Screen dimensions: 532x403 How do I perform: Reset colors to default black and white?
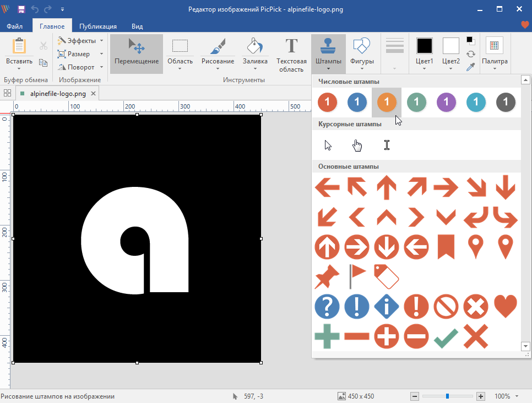coord(470,41)
